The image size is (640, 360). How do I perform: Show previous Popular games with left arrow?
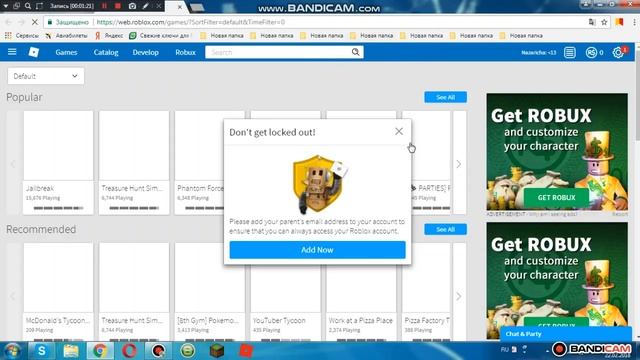click(13, 164)
